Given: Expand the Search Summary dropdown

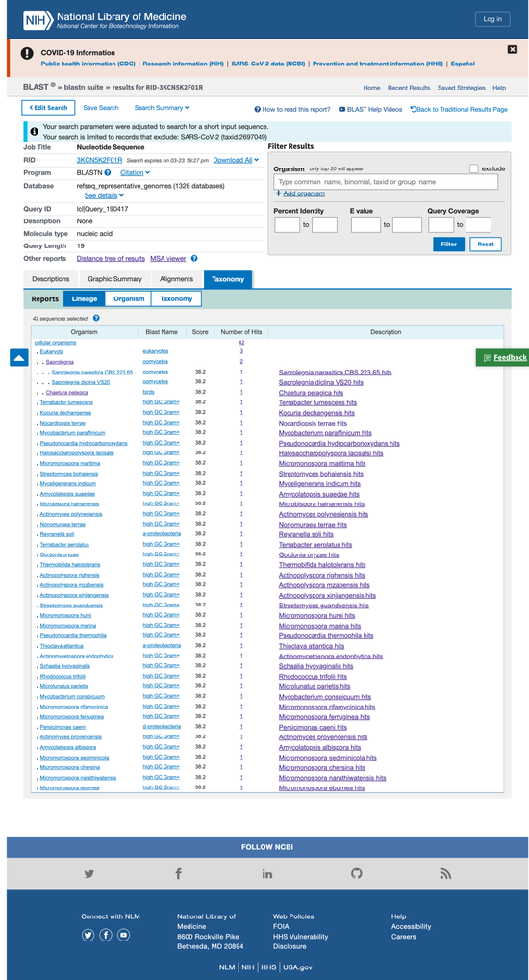Looking at the screenshot, I should pos(162,108).
